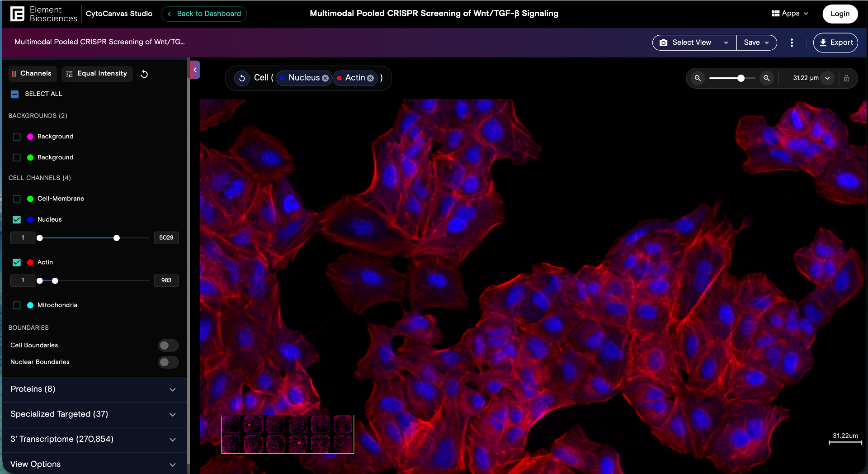868x474 pixels.
Task: Remove the Nucleus chip with its X icon
Action: (x=325, y=78)
